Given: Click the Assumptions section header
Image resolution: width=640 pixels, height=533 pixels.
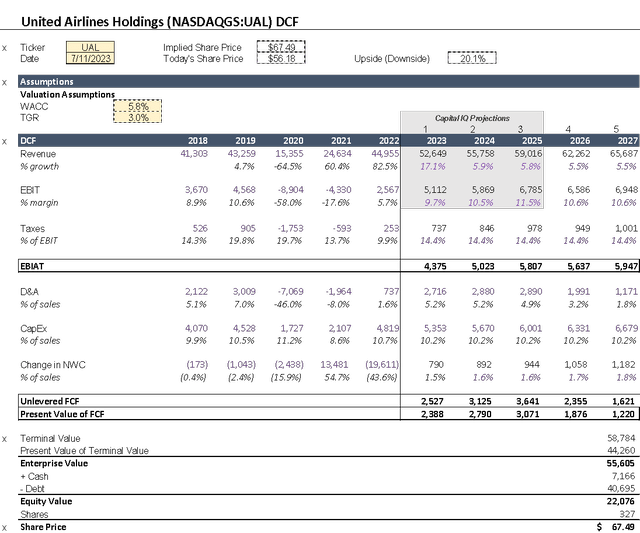Looking at the screenshot, I should coord(329,82).
